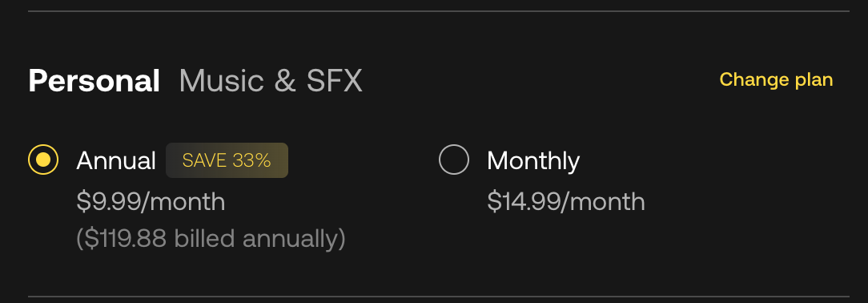Switch plans using the yellow Change plan text
Viewport: 868px width, 303px height.
776,80
